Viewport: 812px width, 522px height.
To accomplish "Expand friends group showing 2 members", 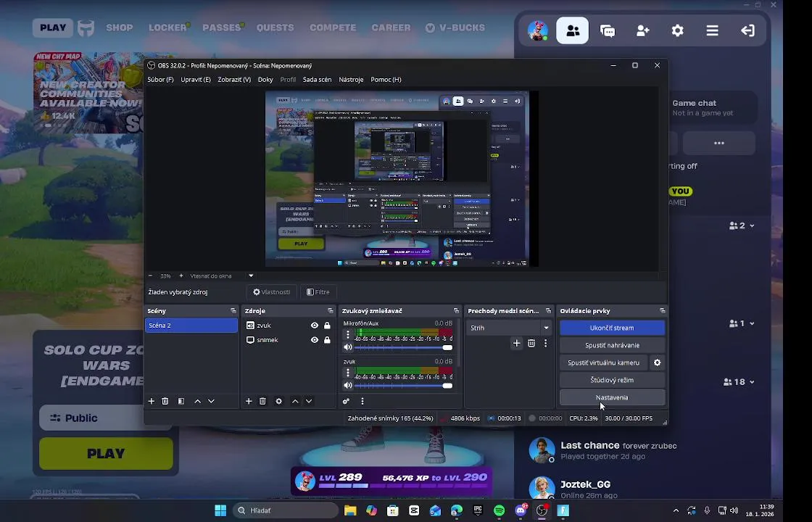I will click(742, 225).
